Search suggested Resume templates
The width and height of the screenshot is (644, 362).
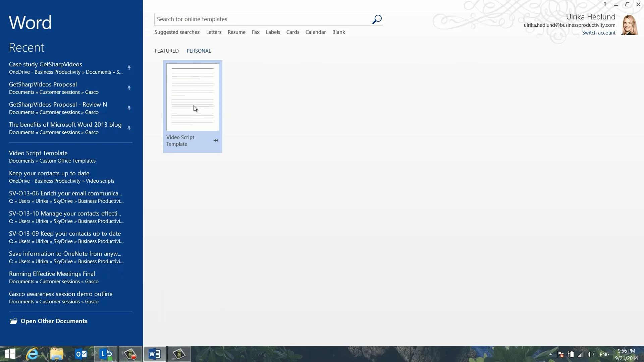click(x=236, y=32)
